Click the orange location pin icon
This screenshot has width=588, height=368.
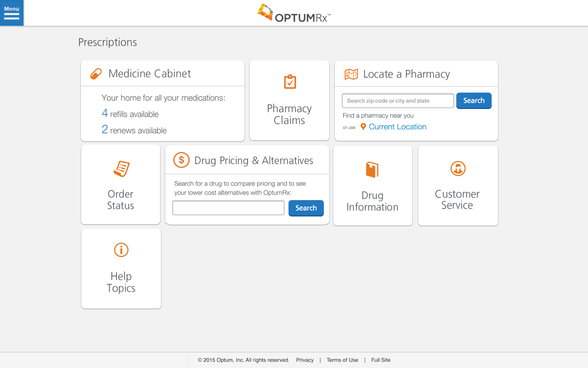[x=363, y=126]
